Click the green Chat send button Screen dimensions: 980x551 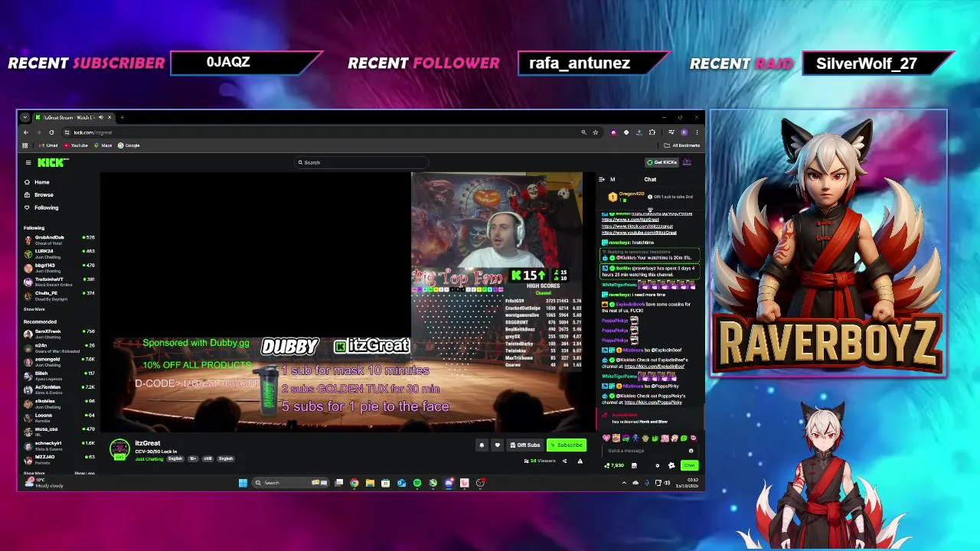[689, 465]
